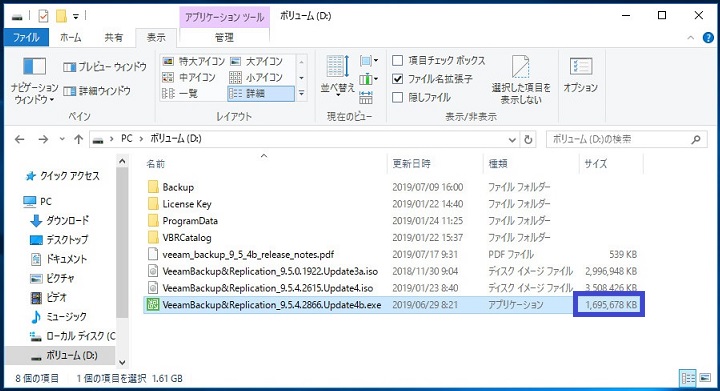Click the Properties quick access toolbar icon

coord(43,17)
